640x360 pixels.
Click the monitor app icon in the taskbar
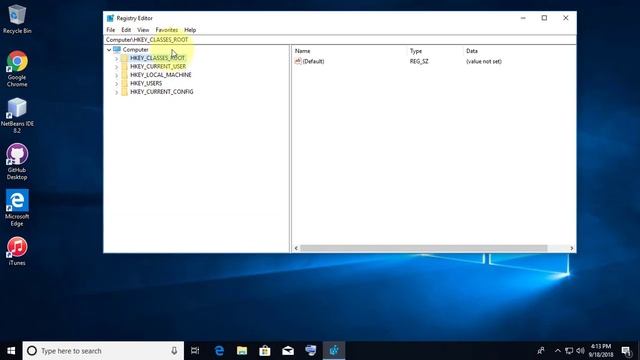pos(311,351)
